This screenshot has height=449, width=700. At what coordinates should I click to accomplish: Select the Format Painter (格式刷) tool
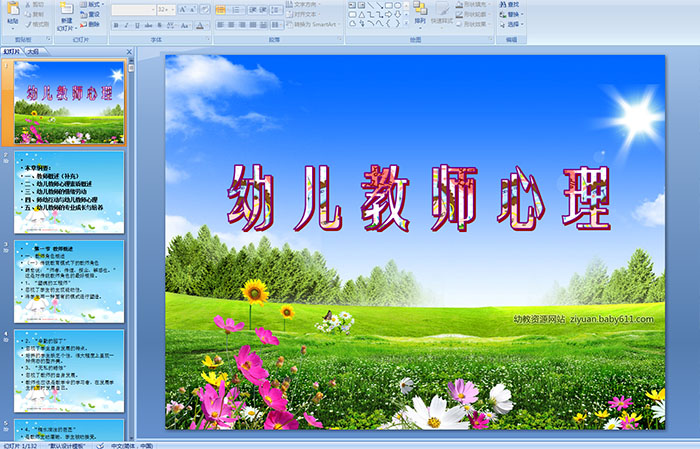tap(37, 24)
